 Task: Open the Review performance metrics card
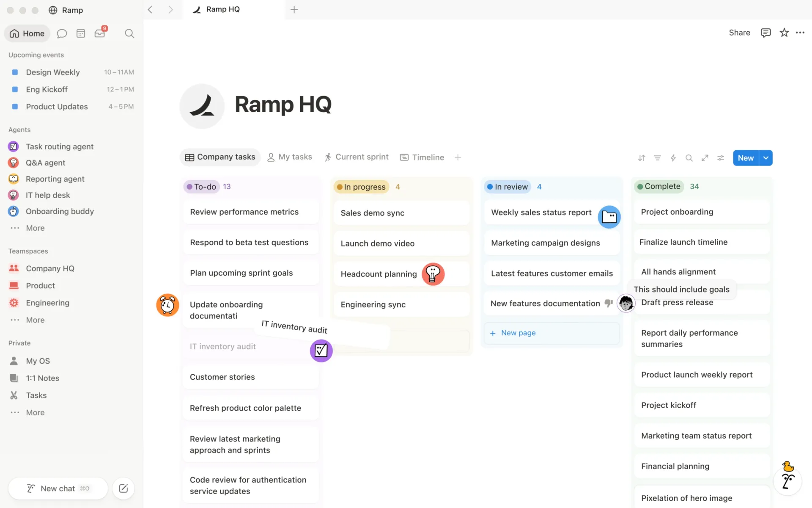tap(251, 212)
